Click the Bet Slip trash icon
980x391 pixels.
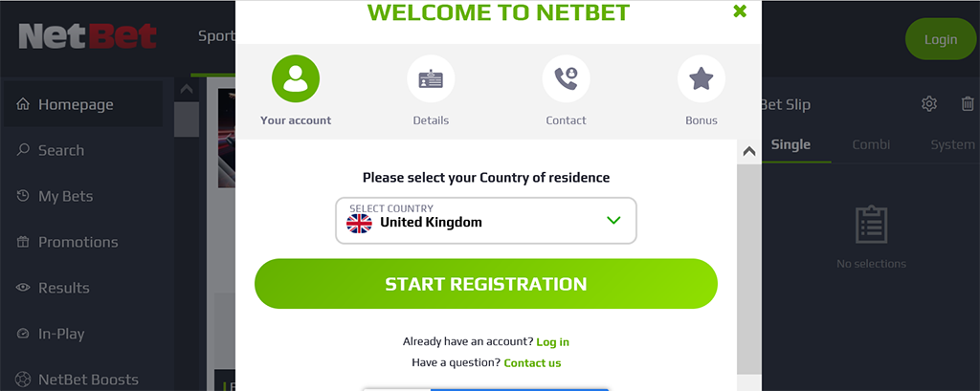[x=968, y=104]
